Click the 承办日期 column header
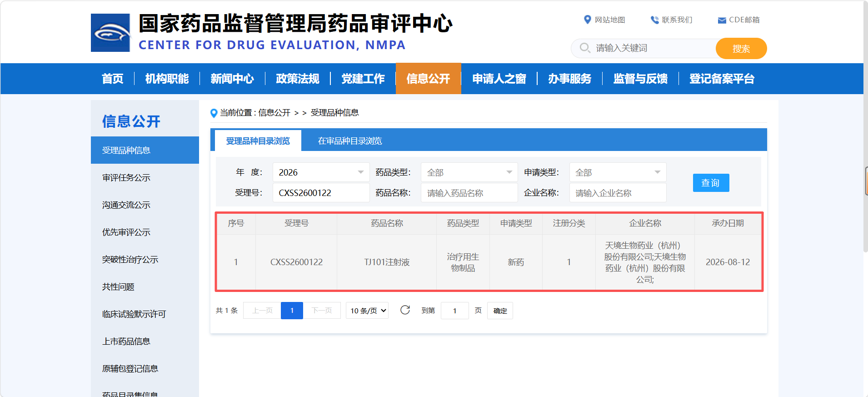The width and height of the screenshot is (868, 397). coord(728,223)
